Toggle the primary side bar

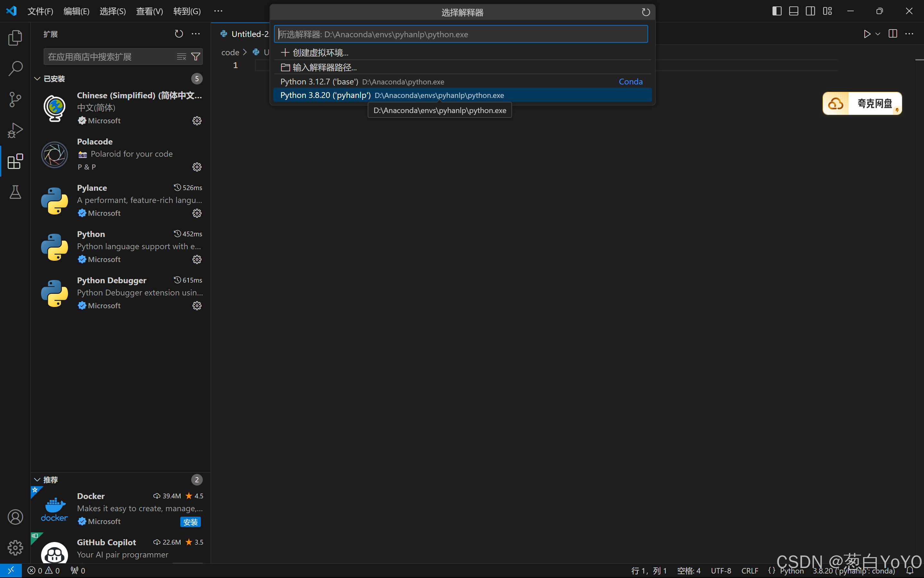click(777, 11)
